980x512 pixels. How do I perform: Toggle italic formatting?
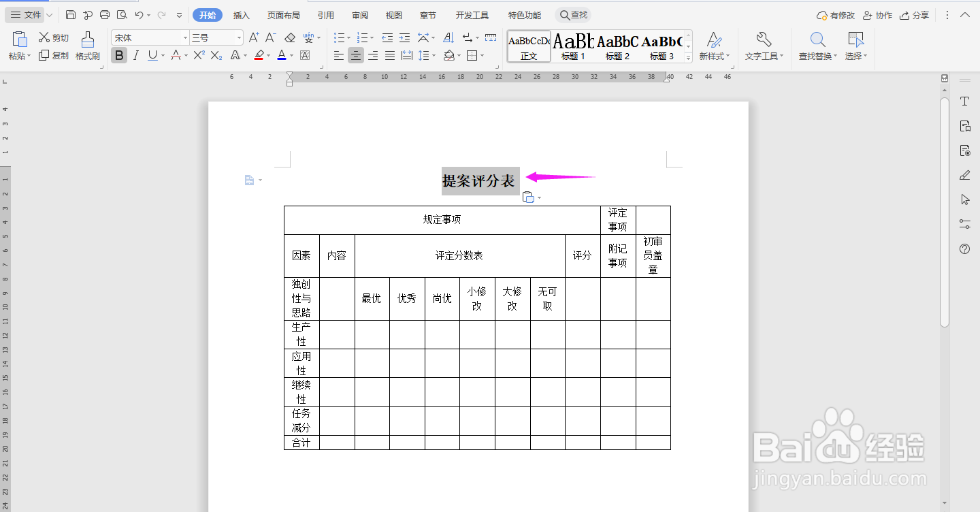[x=134, y=55]
